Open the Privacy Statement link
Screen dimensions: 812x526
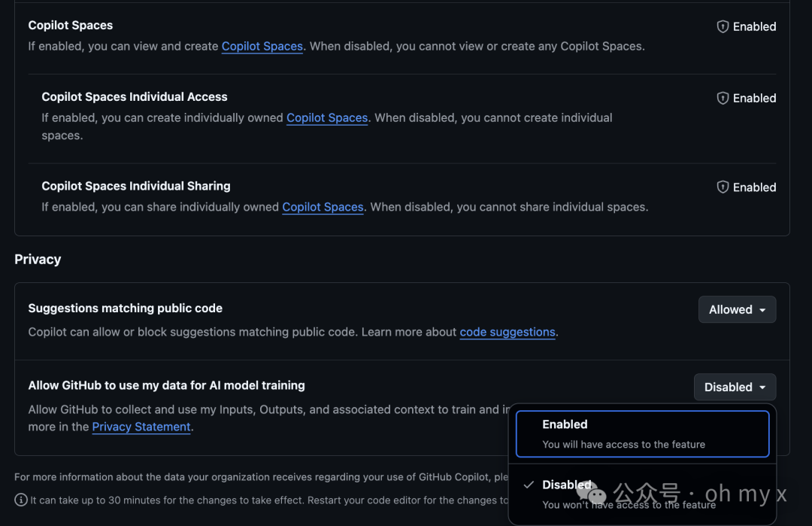point(141,427)
